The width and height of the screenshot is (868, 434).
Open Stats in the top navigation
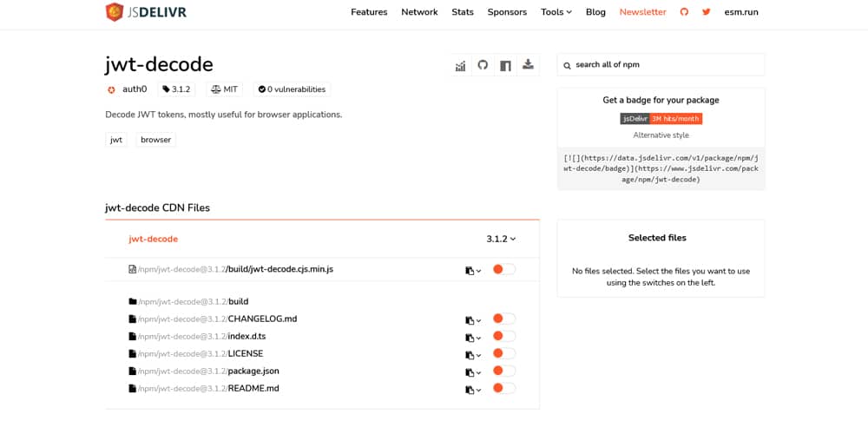(463, 11)
